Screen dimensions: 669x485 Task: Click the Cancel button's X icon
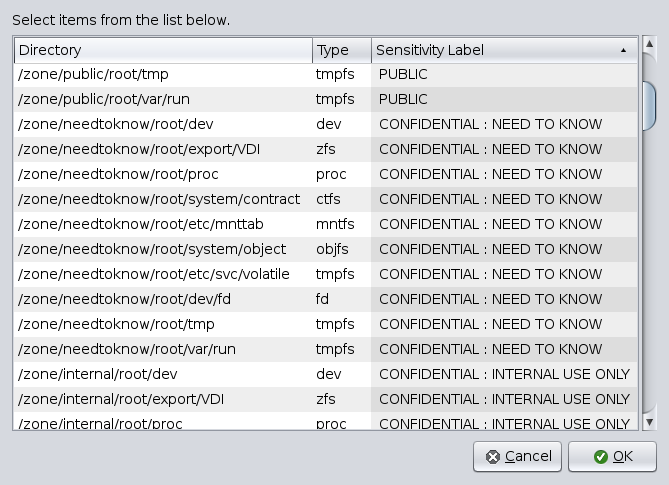[x=493, y=457]
